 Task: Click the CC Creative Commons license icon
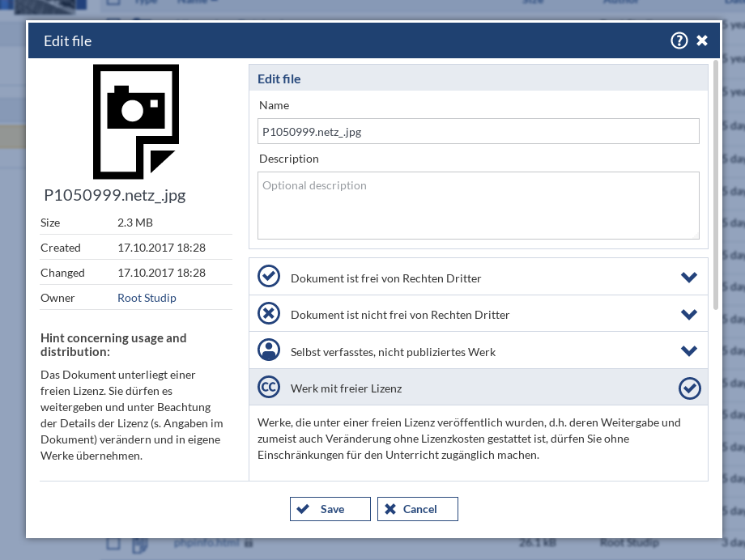tap(268, 388)
